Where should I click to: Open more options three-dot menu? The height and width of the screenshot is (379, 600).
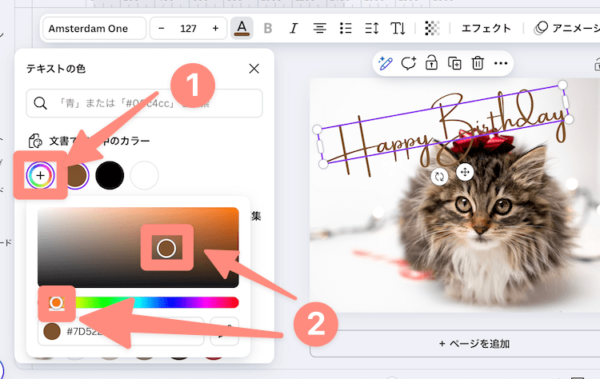(x=501, y=63)
